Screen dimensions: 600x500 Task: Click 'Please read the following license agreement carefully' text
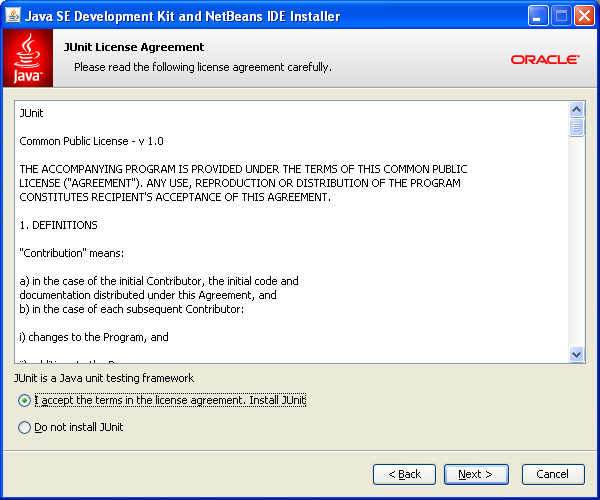tap(203, 67)
